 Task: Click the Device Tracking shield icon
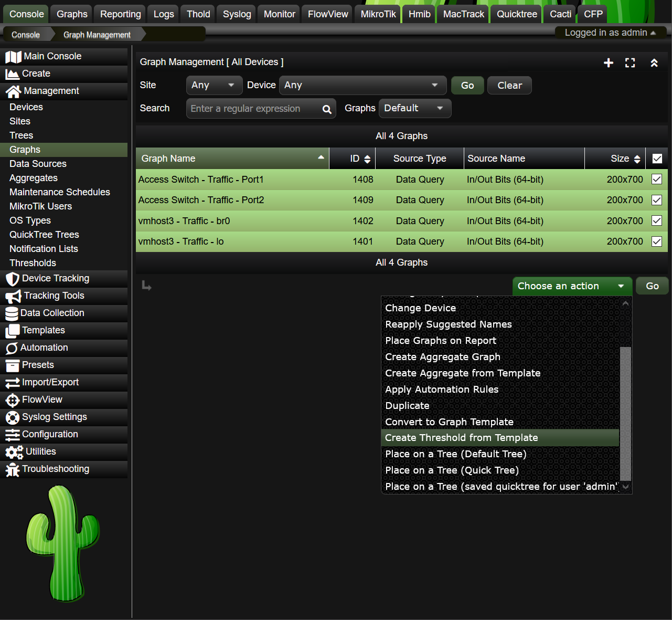13,279
